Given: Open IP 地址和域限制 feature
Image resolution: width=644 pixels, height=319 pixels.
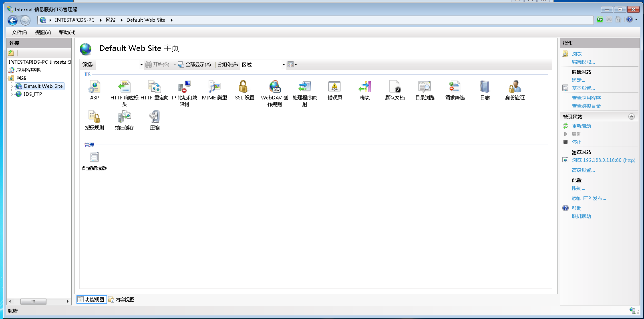Looking at the screenshot, I should pyautogui.click(x=184, y=93).
